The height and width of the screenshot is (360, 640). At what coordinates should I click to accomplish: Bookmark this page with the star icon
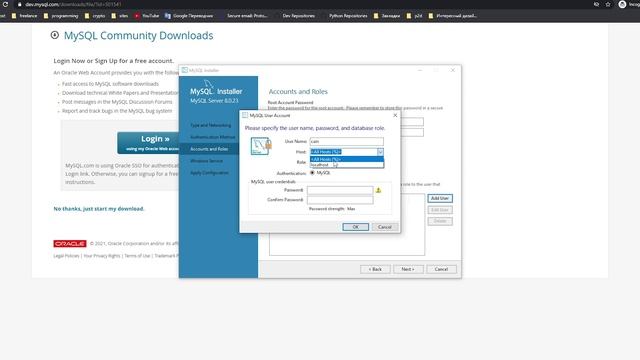(608, 4)
